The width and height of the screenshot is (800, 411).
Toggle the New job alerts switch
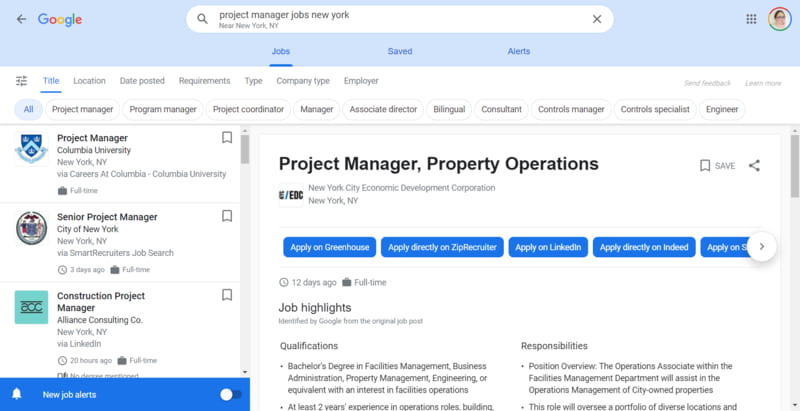pos(231,395)
